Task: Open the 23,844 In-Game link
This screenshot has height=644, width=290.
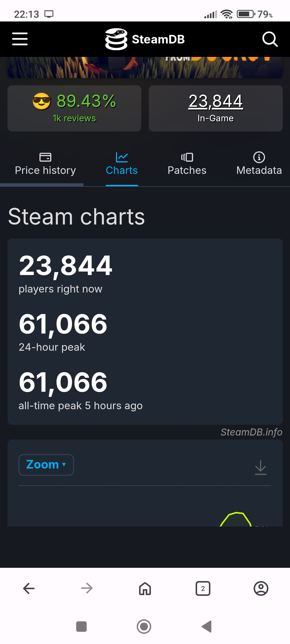Action: point(216,102)
